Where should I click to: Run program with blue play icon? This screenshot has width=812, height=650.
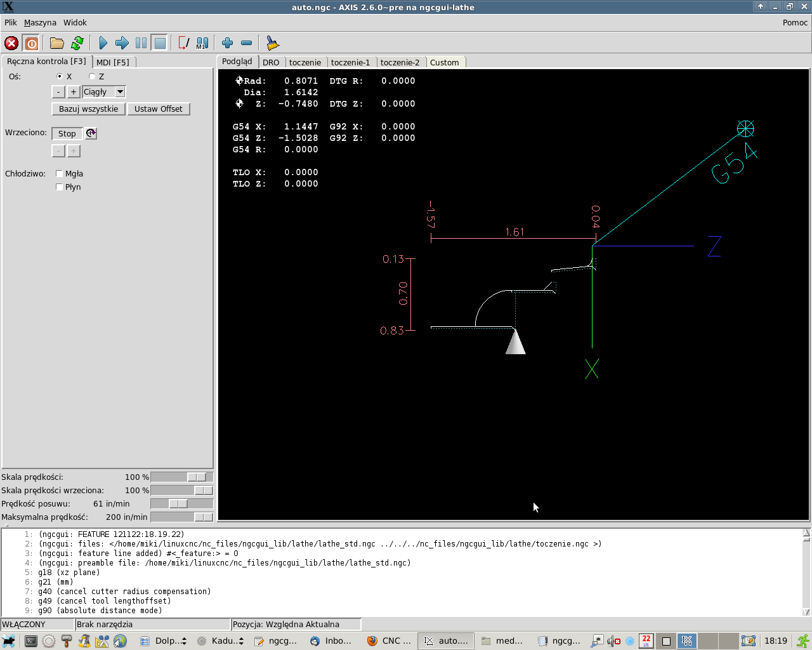point(103,43)
